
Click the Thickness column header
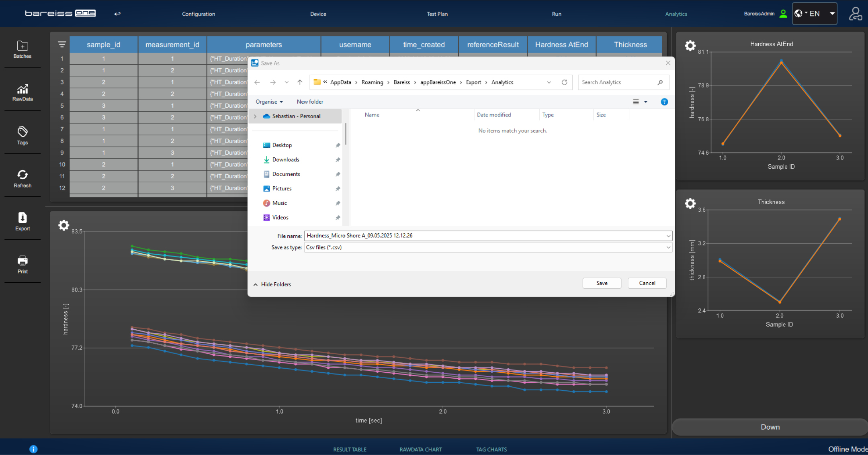tap(630, 45)
